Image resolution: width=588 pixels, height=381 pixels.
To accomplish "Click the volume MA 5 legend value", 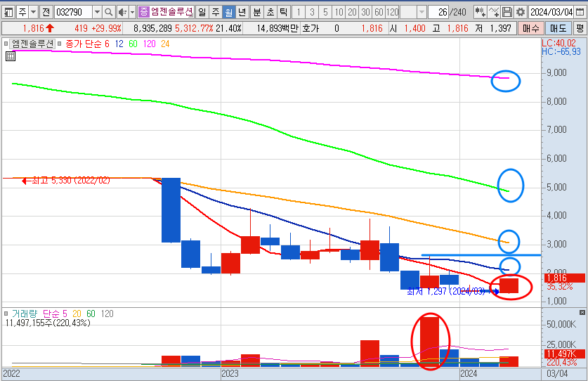I will pos(65,314).
